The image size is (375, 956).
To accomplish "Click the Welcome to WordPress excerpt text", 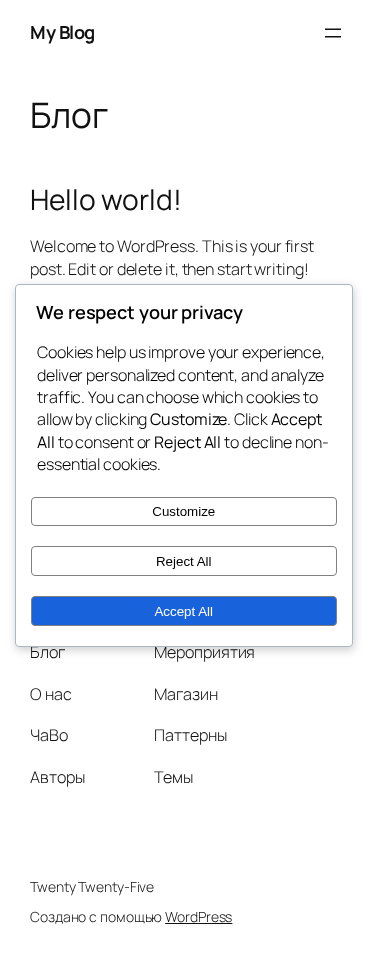I will [x=172, y=258].
